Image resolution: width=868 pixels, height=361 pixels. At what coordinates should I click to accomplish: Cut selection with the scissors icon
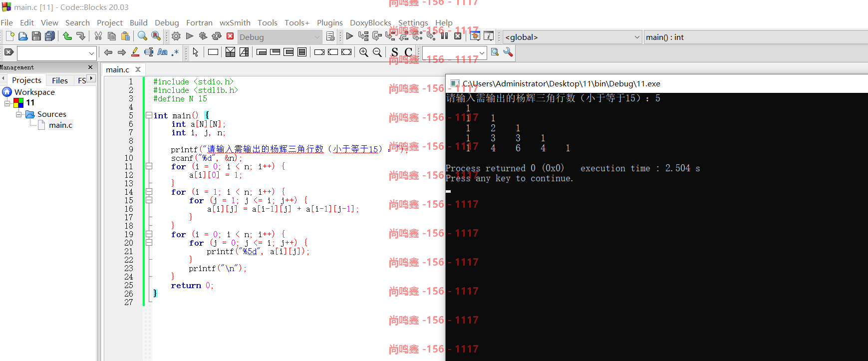point(98,36)
